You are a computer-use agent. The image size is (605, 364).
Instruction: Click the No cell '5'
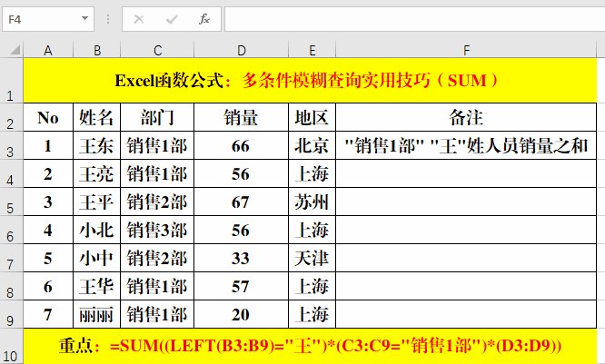click(48, 258)
